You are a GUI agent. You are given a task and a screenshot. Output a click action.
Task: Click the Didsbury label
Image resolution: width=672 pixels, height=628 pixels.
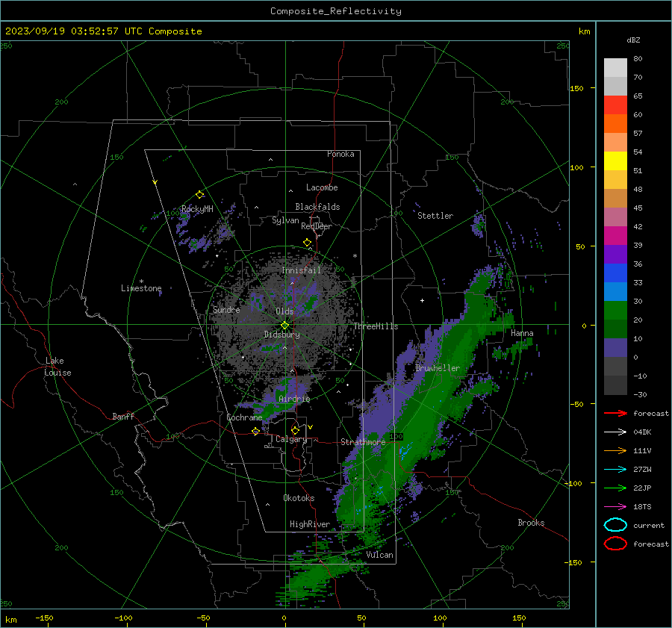tap(282, 335)
